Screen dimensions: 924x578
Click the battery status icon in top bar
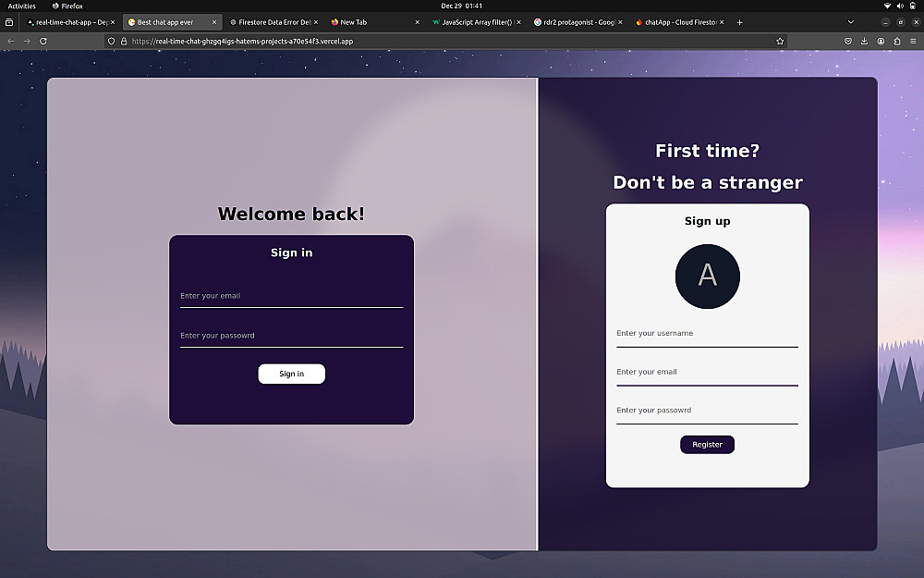pyautogui.click(x=913, y=6)
